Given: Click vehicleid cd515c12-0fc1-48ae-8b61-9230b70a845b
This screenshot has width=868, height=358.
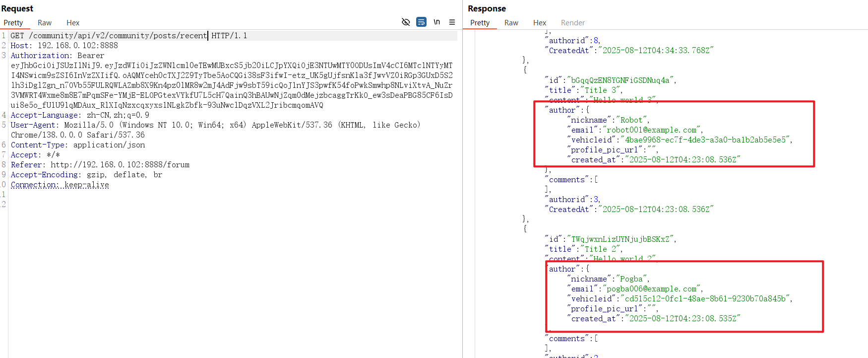Looking at the screenshot, I should point(705,299).
